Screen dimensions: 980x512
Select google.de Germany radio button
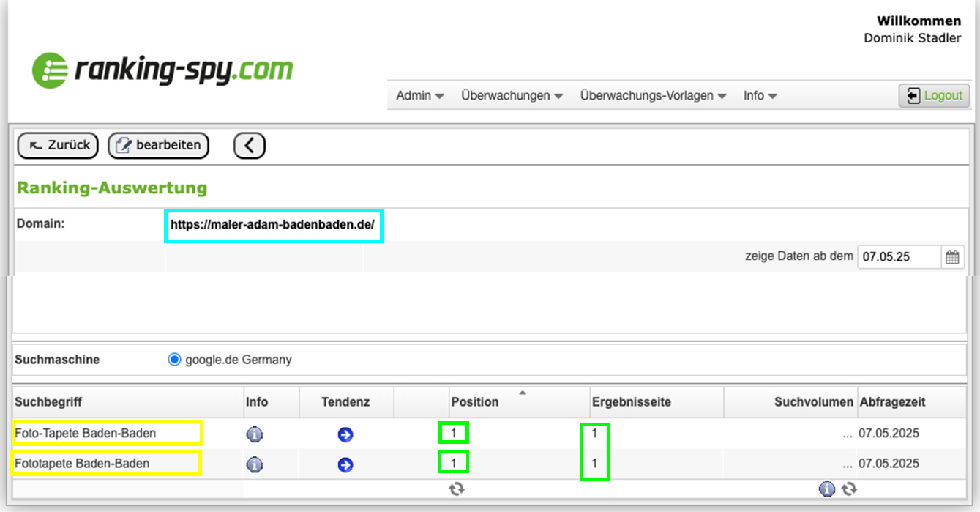tap(174, 360)
